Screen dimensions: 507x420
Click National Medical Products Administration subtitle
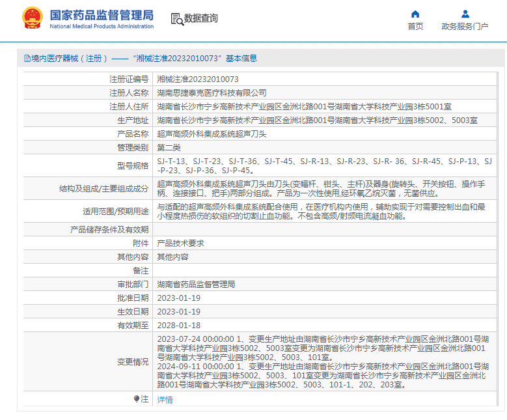[x=102, y=26]
